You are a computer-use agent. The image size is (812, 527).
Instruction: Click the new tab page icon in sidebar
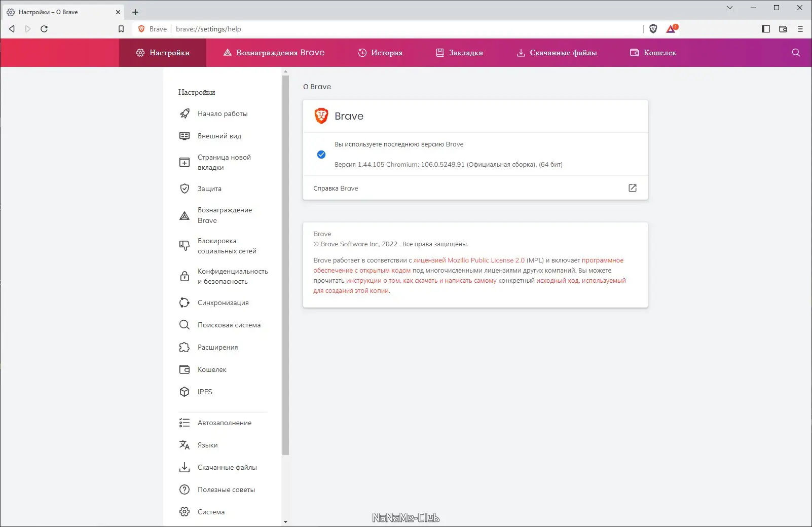pos(184,162)
